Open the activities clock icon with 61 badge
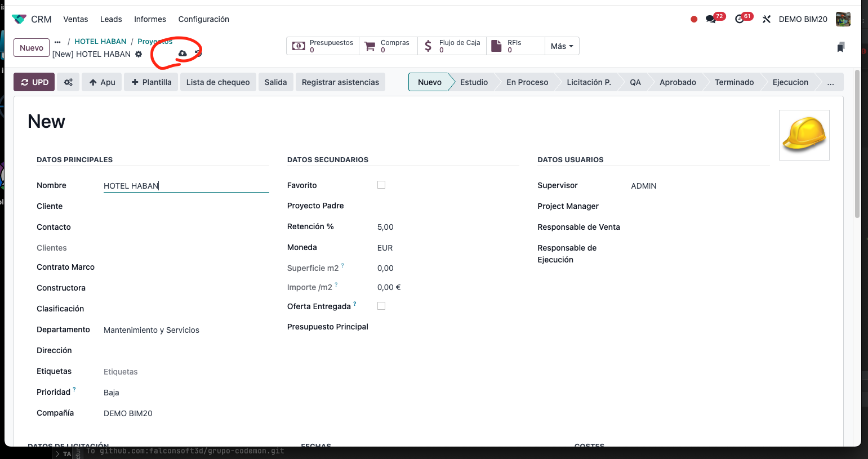Viewport: 868px width, 459px height. [740, 19]
